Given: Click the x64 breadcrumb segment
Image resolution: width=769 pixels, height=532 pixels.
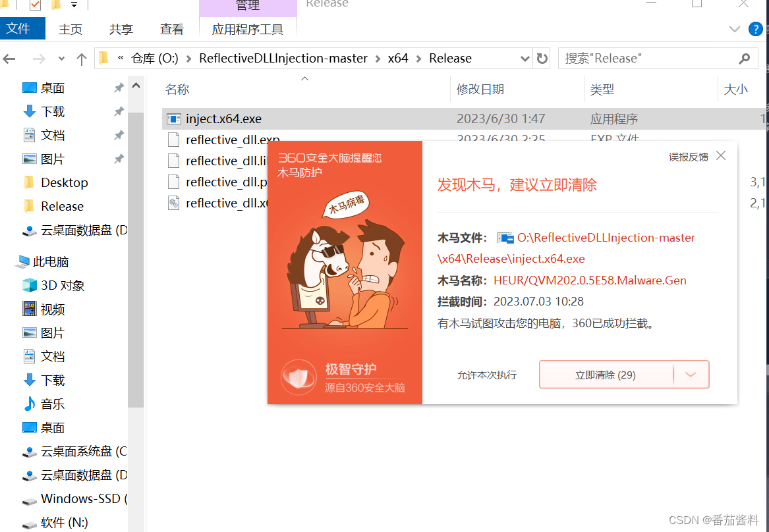Looking at the screenshot, I should click(398, 59).
